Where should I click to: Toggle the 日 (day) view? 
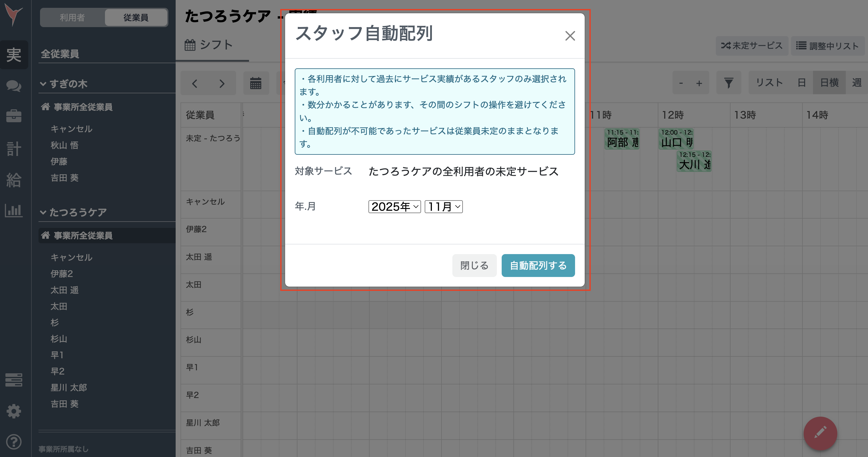tap(802, 82)
